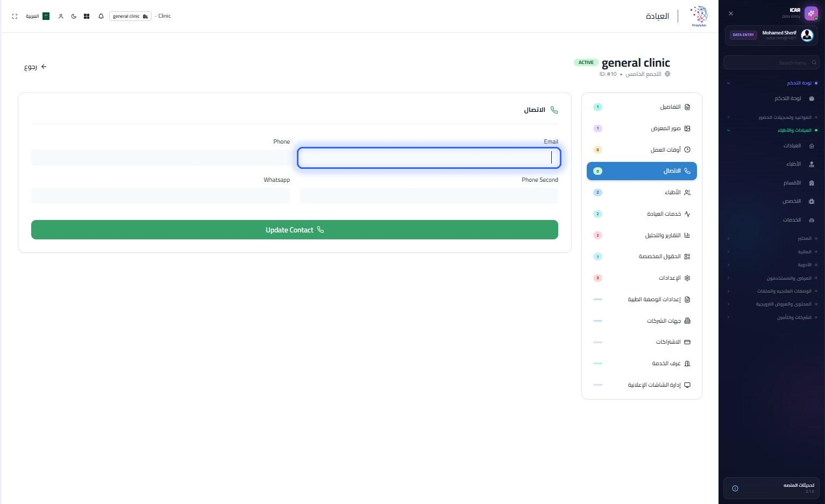
Task: Click the sidebar Search menu field
Action: pos(771,62)
